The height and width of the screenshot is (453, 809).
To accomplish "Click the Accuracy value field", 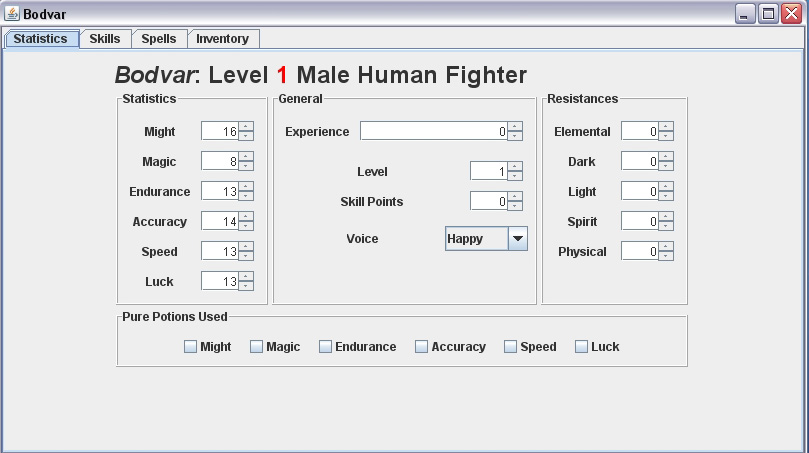I will pyautogui.click(x=220, y=221).
